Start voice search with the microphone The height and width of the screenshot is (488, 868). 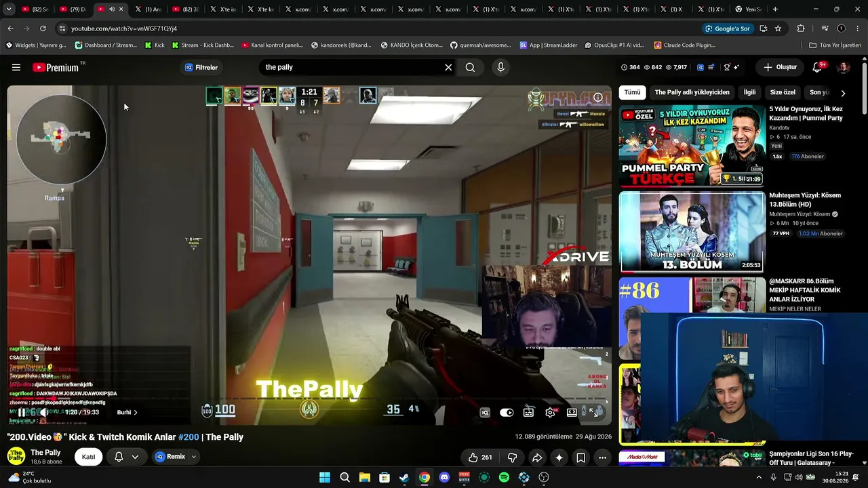point(500,67)
